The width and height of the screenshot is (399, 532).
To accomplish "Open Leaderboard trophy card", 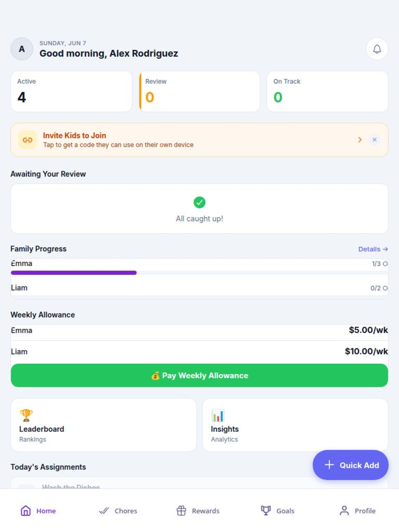I will pyautogui.click(x=103, y=425).
